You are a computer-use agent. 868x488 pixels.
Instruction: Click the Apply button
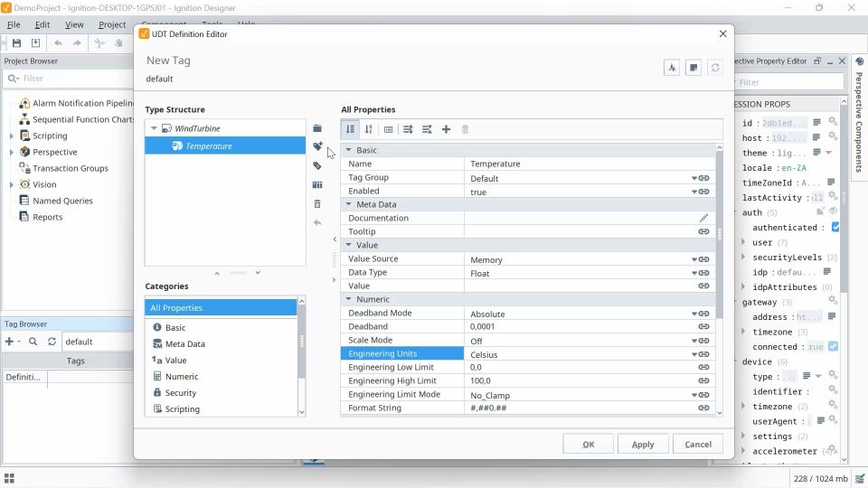pyautogui.click(x=643, y=445)
